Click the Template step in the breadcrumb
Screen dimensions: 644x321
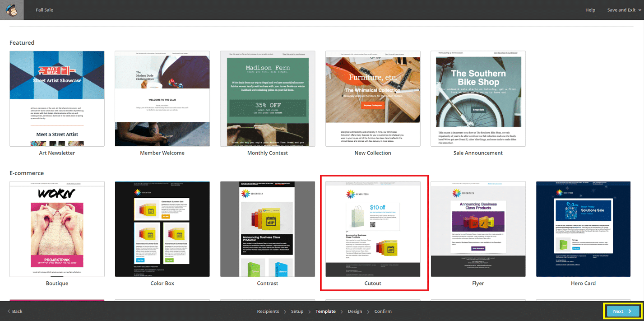(x=325, y=312)
